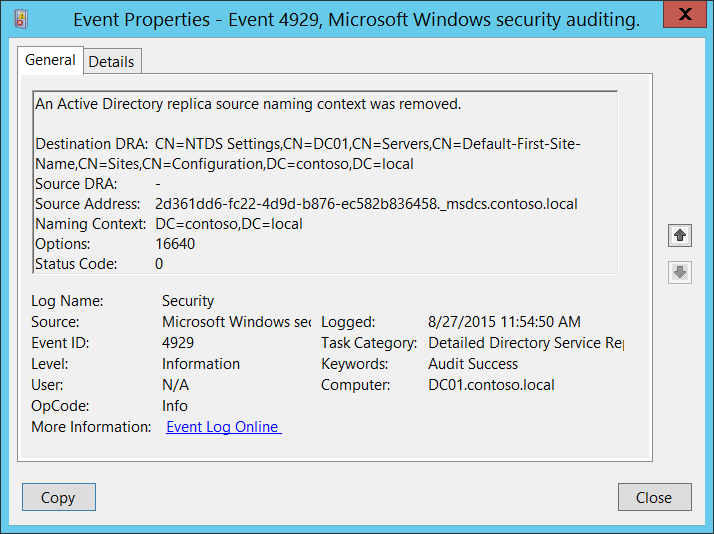The width and height of the screenshot is (714, 534).
Task: Click the OpCode value Info
Action: click(175, 406)
